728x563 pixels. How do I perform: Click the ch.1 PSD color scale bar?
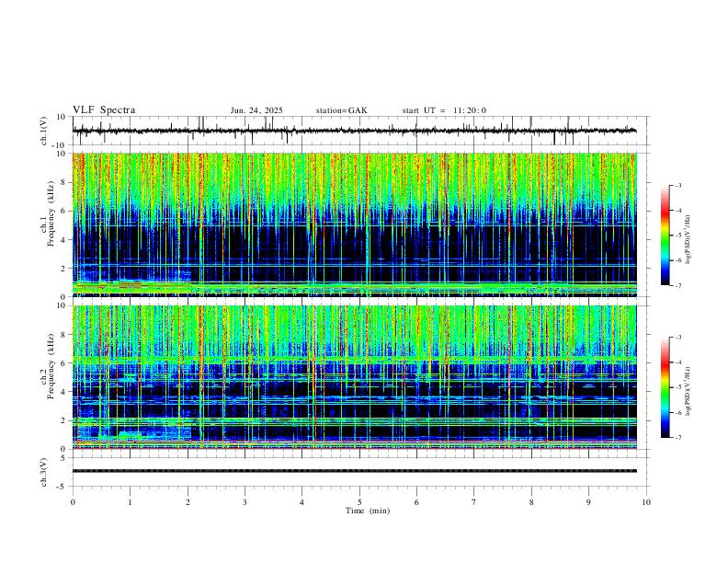(x=665, y=236)
